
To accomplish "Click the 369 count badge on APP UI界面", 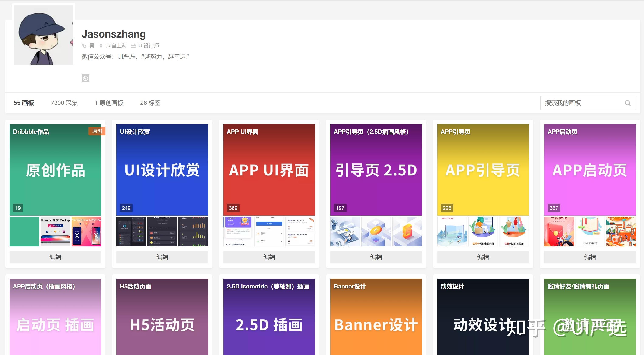I will point(233,208).
